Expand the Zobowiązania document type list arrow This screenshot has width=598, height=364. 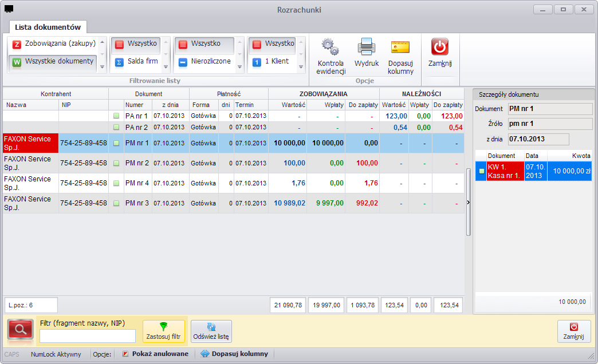(102, 67)
